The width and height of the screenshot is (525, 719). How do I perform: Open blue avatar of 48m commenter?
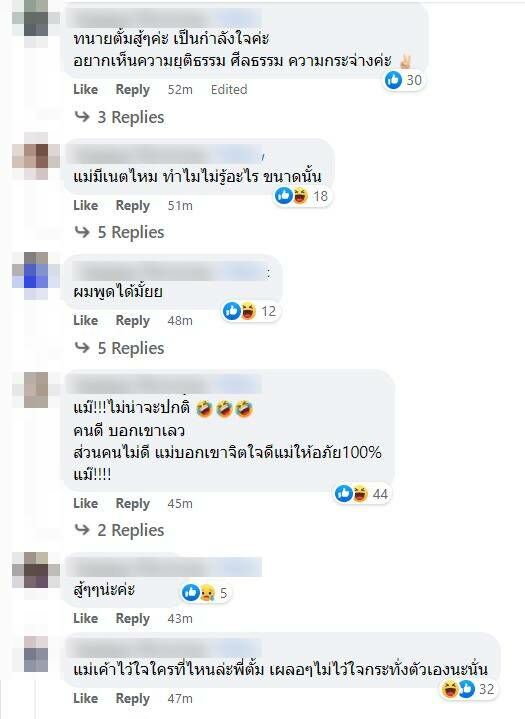point(36,275)
